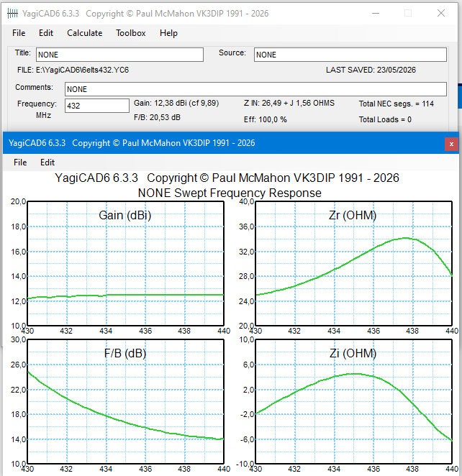
Task: Click the FILE path 6elts432.YC6 text
Action: [x=73, y=70]
